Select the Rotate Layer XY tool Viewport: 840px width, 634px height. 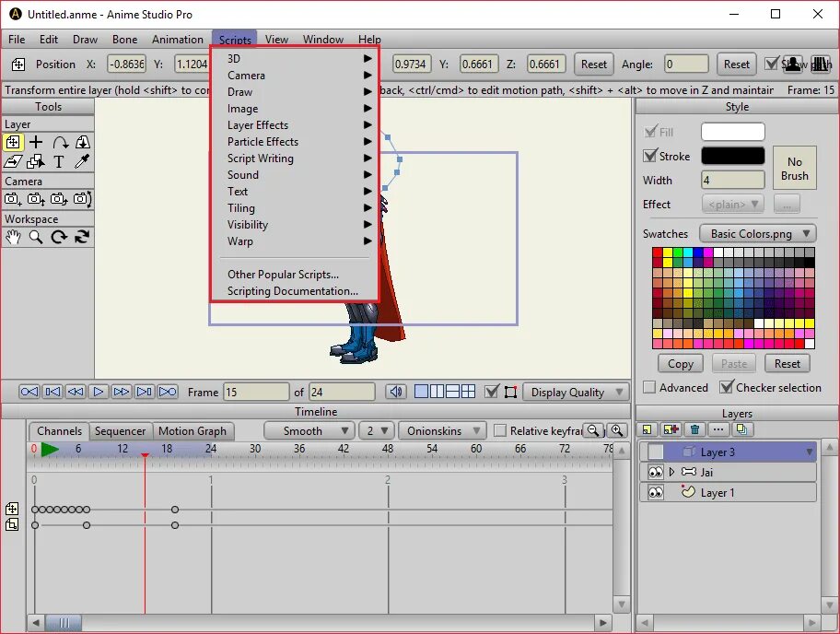pos(83,142)
